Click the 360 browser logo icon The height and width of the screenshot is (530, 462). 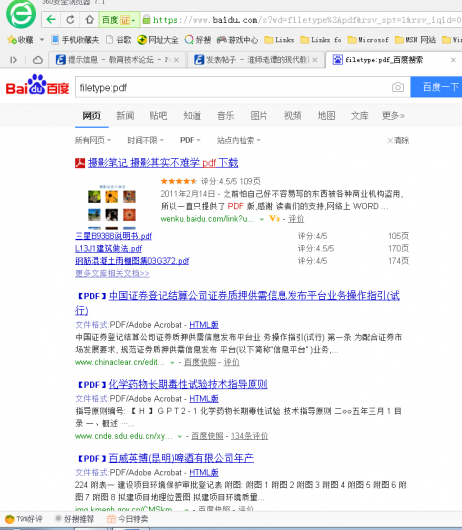point(21,14)
